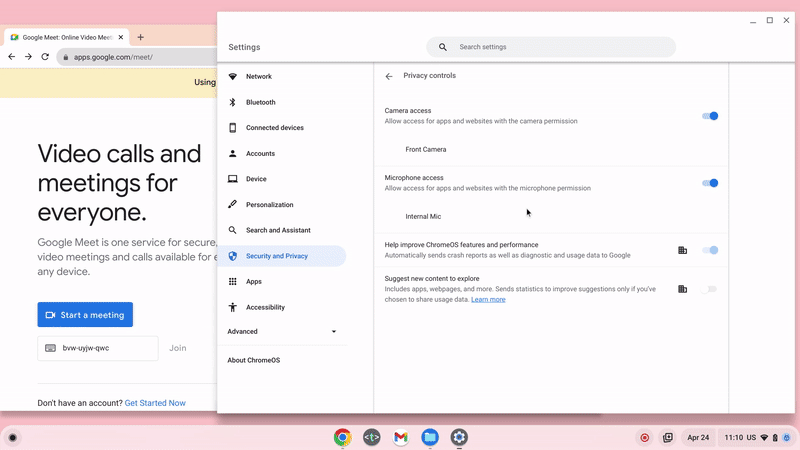This screenshot has width=800, height=450.
Task: Select Internal Mic entry
Action: 423,216
